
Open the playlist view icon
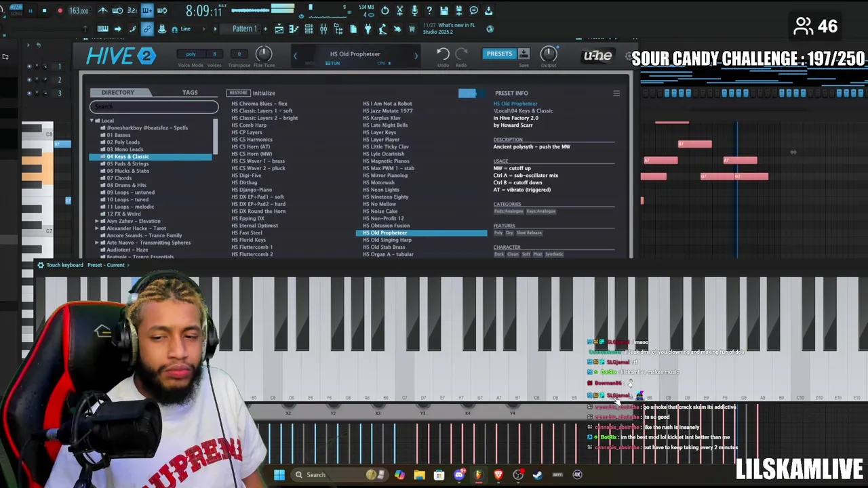pos(279,29)
